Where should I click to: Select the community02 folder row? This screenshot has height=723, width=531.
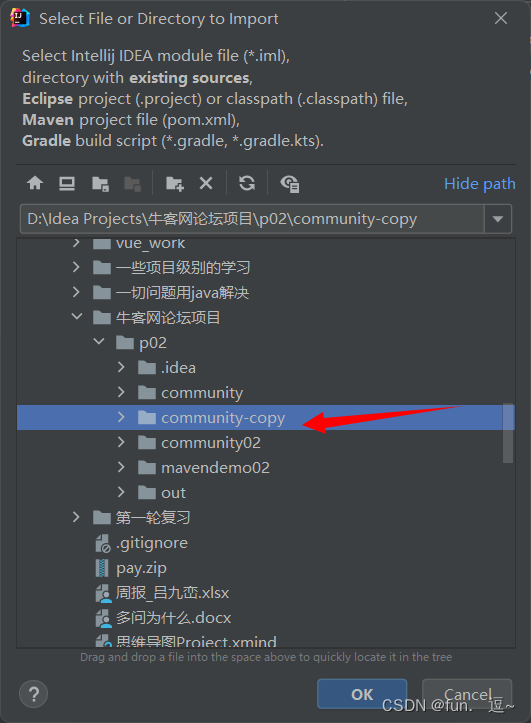click(266, 443)
